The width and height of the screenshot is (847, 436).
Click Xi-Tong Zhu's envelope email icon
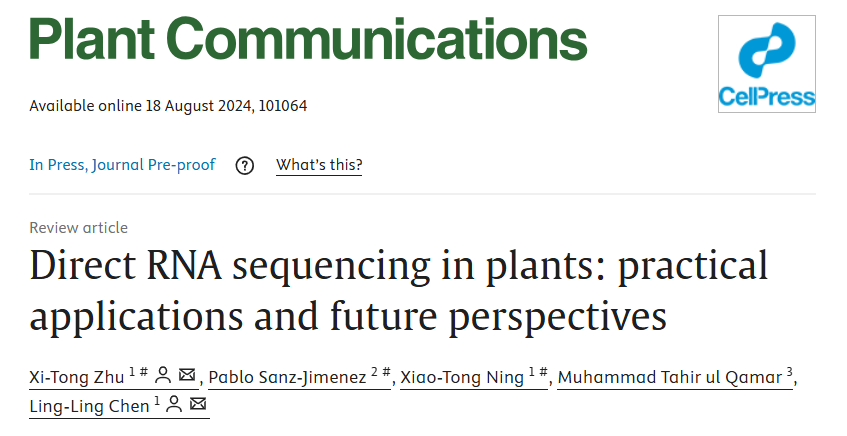click(x=187, y=376)
